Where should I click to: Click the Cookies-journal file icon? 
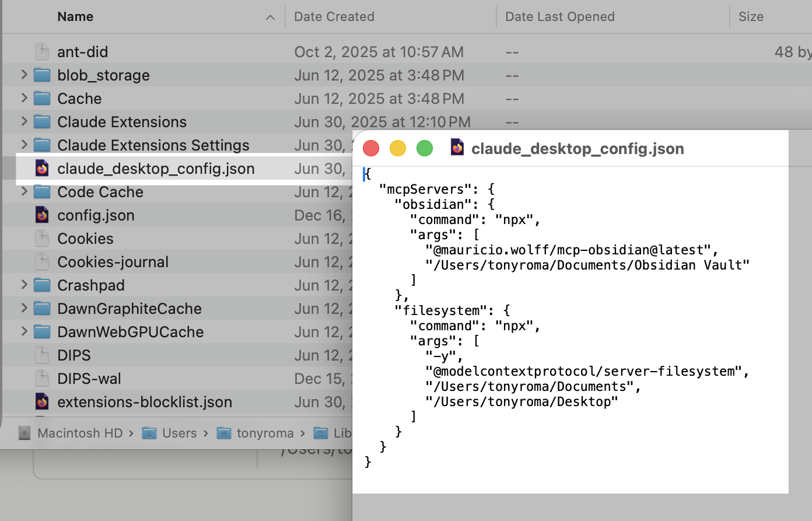[x=42, y=262]
